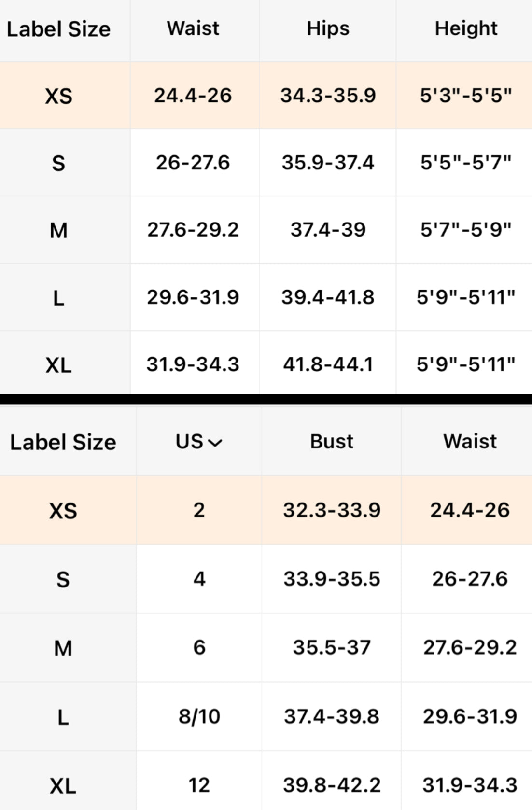Select the US size 8/10 cell

pos(199,716)
